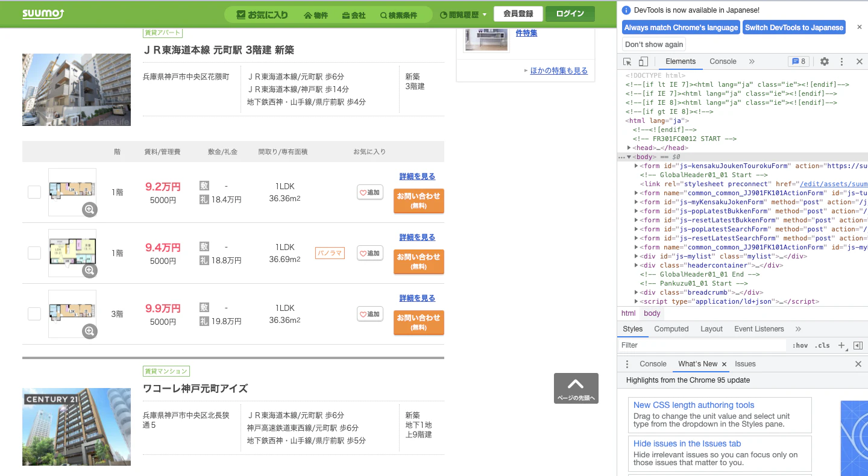Open 詳細を見る for the 9.4万円 room
The width and height of the screenshot is (868, 476).
click(417, 237)
